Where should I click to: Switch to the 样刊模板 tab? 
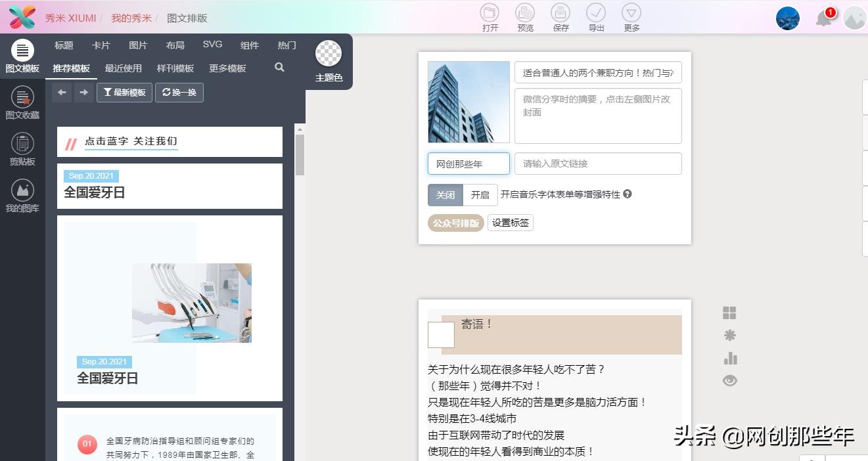pyautogui.click(x=175, y=68)
